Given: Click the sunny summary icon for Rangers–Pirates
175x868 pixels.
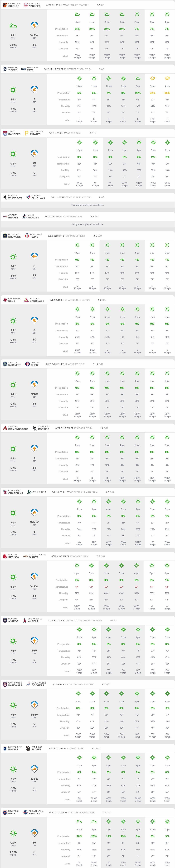Looking at the screenshot, I should click(x=13, y=154).
